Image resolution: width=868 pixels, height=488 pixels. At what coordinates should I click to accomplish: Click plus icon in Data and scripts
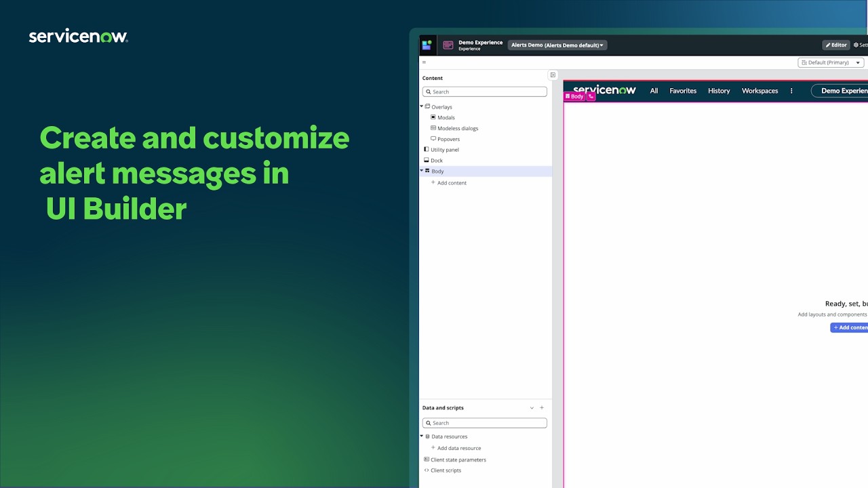pos(542,408)
